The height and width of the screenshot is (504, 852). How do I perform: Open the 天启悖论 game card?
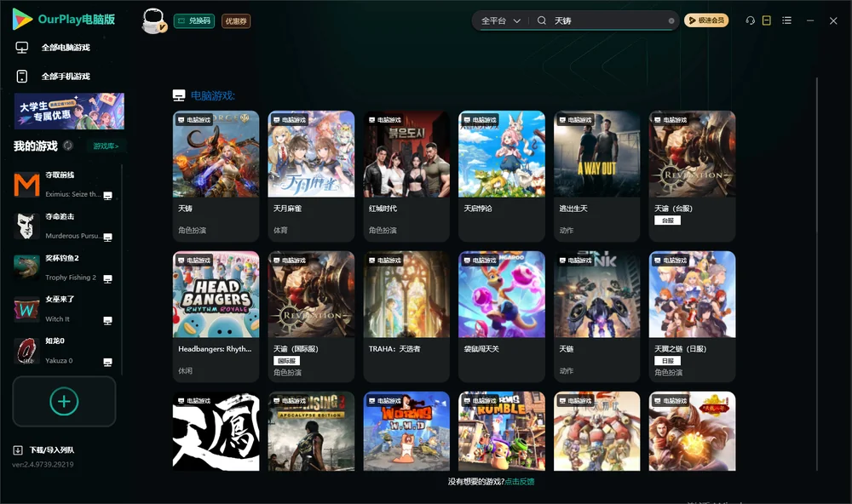pos(502,176)
